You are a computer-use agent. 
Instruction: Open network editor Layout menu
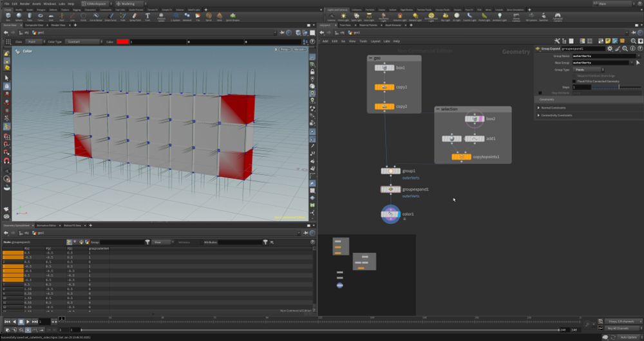pos(375,41)
